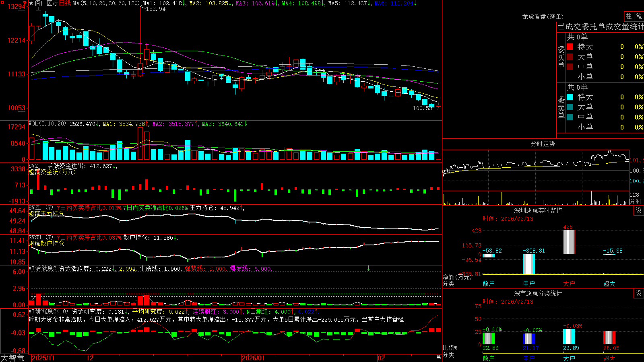The image size is (644, 362).
Task: Click the 大户 29.89 percentage value
Action: click(571, 348)
